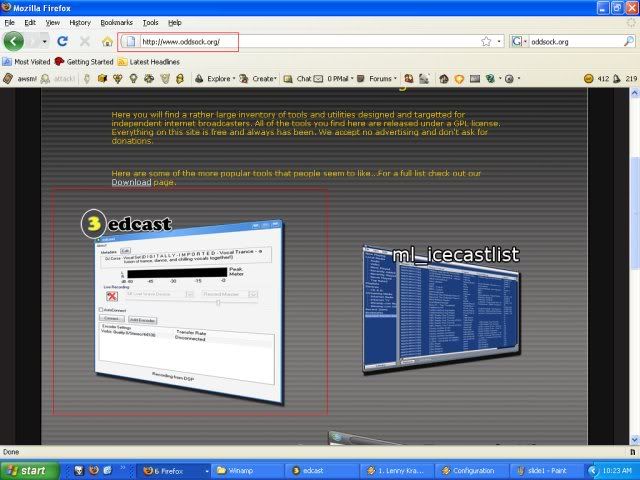The height and width of the screenshot is (480, 640).
Task: Expand the address bar history dropdown
Action: click(x=499, y=41)
